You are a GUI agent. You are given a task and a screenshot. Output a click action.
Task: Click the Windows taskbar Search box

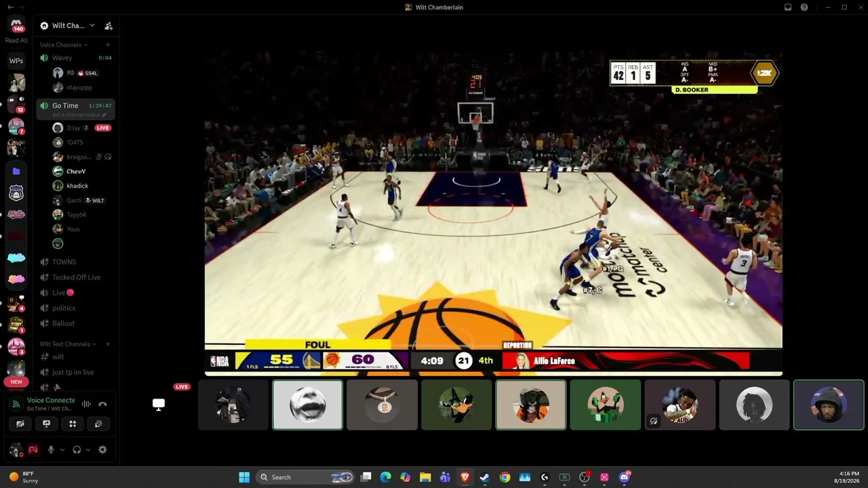(307, 477)
